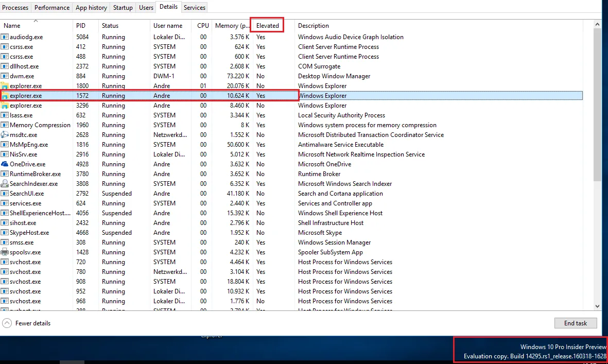
Task: Sort by the Status column header
Action: (124, 26)
